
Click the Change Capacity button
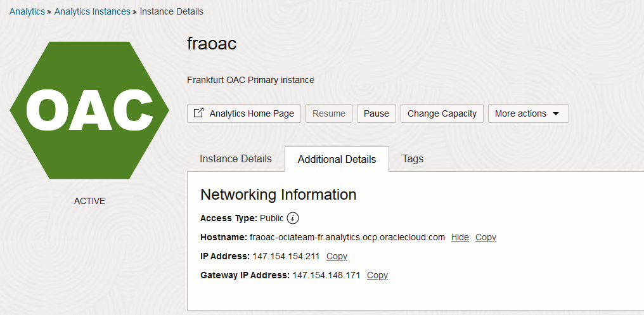coord(442,113)
